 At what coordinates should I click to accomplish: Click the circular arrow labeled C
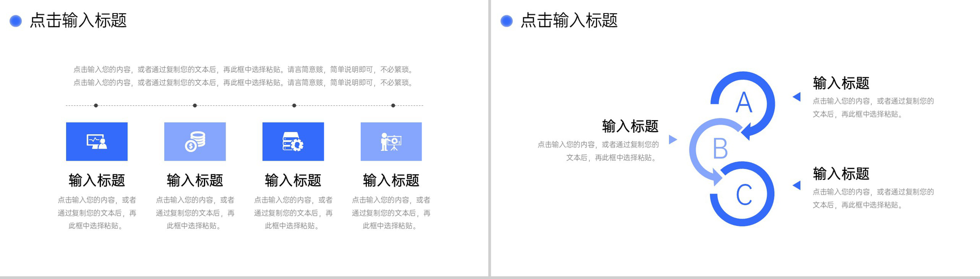pos(742,194)
